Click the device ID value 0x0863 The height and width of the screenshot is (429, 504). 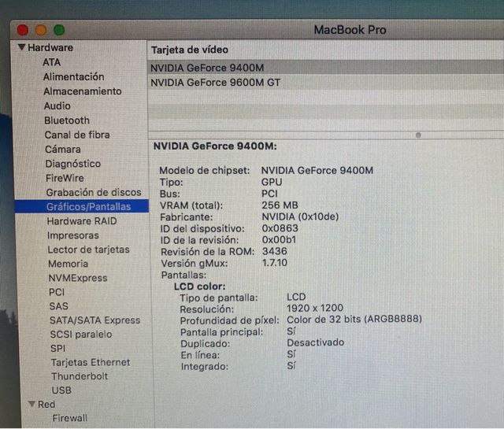coord(280,228)
